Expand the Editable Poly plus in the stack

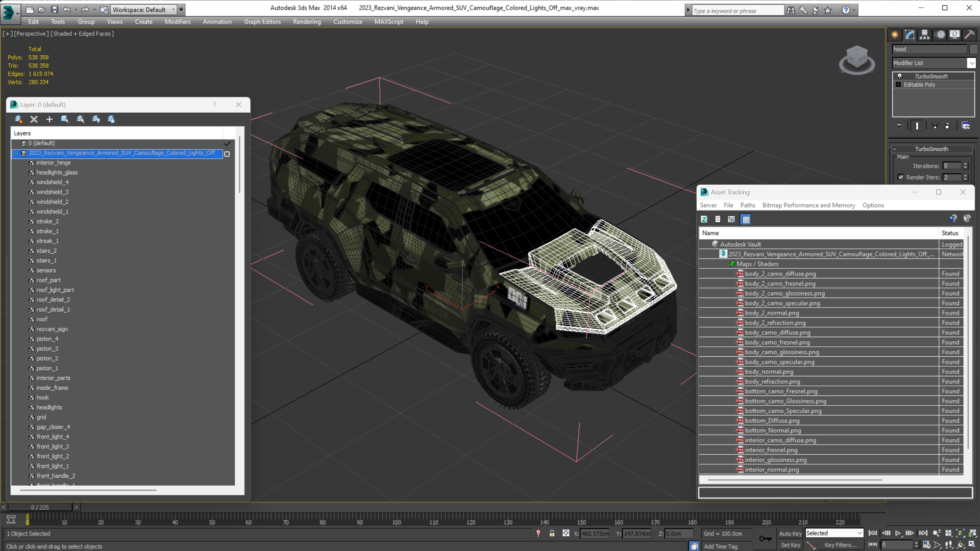[x=898, y=84]
